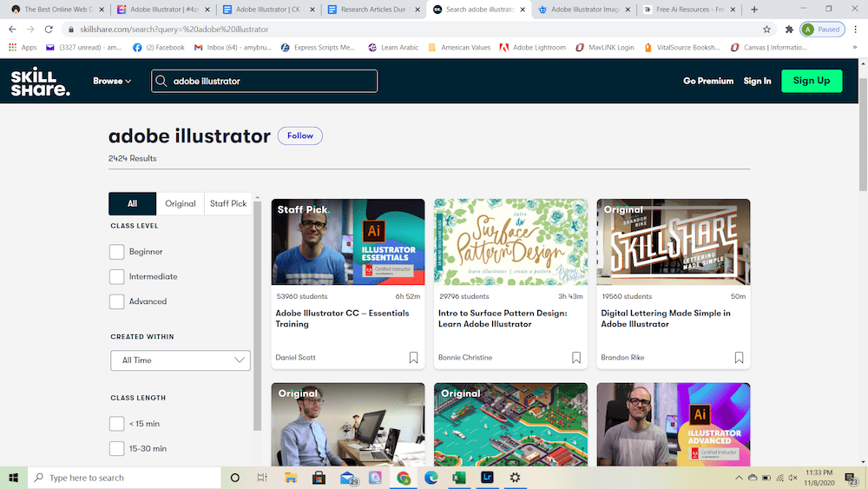This screenshot has height=489, width=868.
Task: Select the Original filter tab
Action: [181, 204]
